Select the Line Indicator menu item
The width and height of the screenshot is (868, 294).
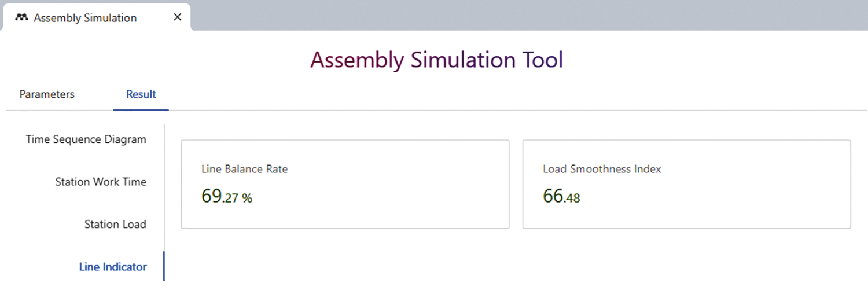[113, 267]
